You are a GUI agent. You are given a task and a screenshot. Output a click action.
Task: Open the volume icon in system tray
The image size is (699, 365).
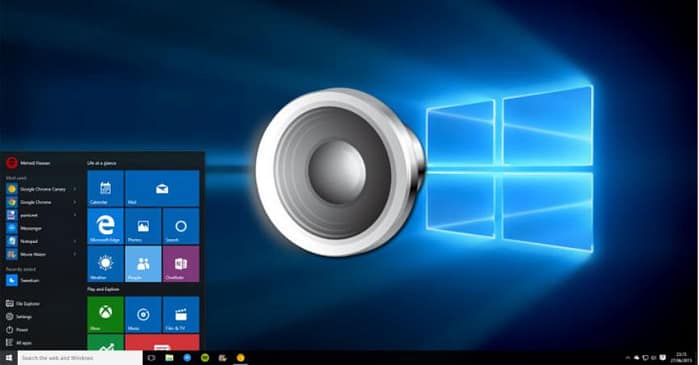point(654,357)
